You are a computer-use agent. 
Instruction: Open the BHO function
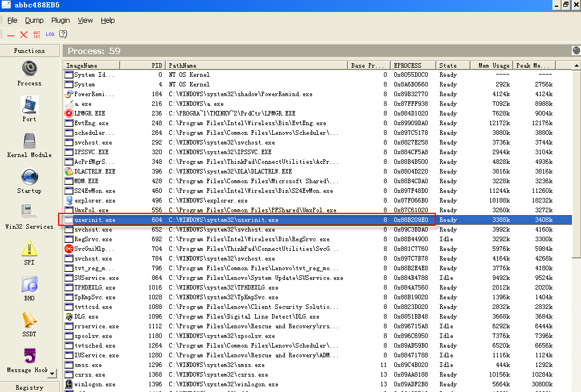(29, 284)
